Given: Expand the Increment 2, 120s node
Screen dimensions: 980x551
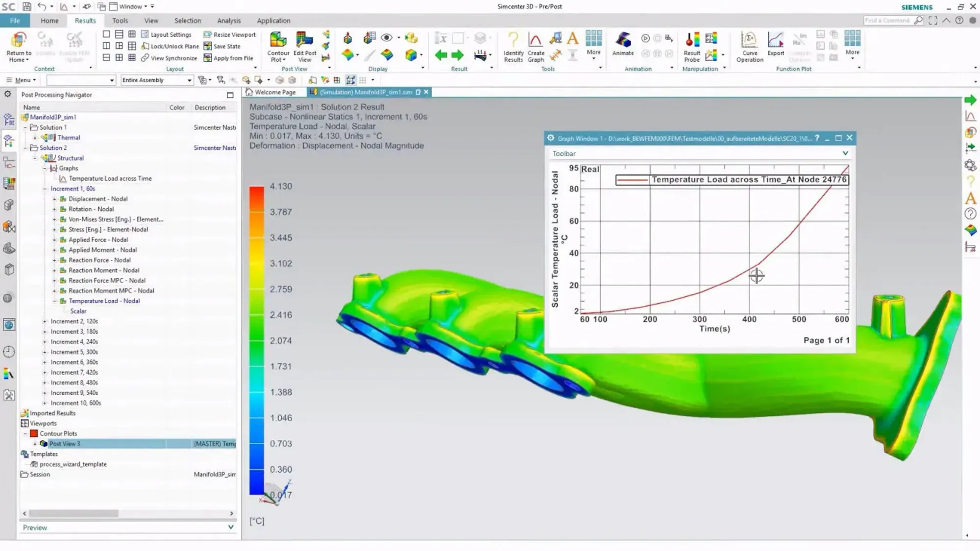Looking at the screenshot, I should [45, 321].
